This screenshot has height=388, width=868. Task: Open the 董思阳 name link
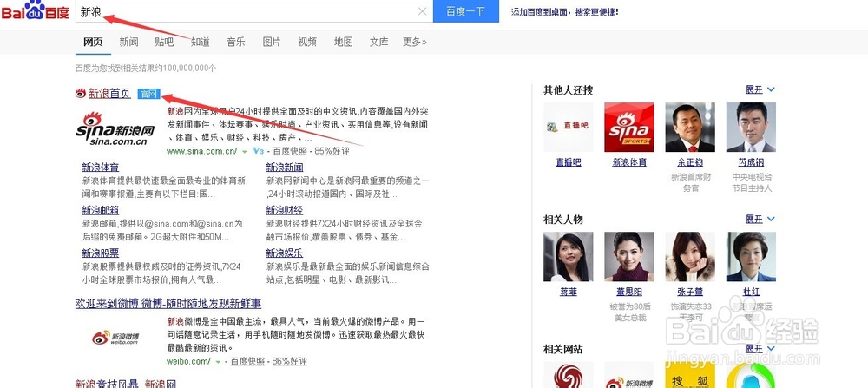(x=629, y=292)
